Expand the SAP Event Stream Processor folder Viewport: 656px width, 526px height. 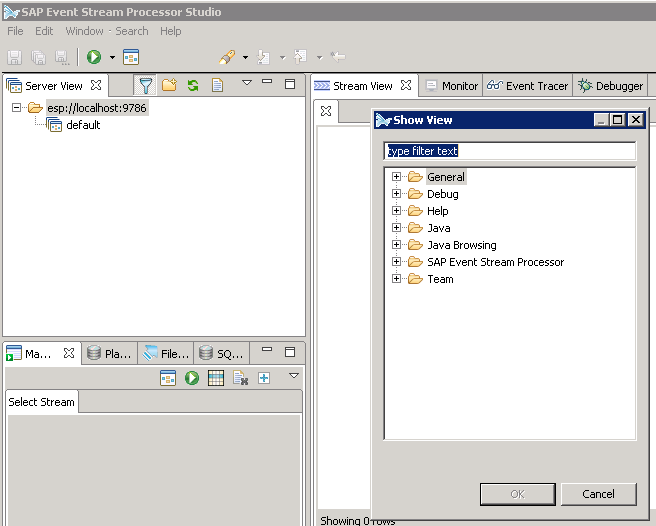[x=397, y=262]
